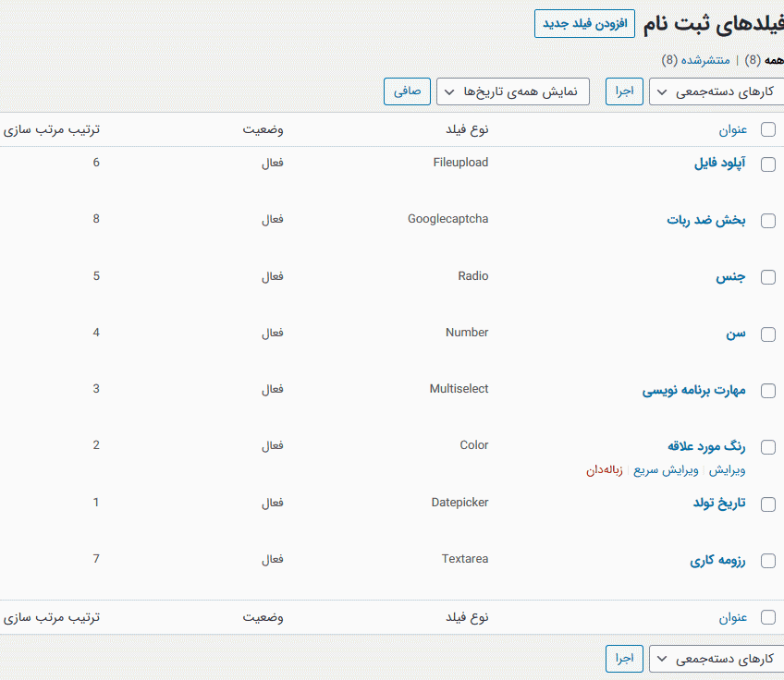Open the top کارهای دسته‌جمعی dropdown

pos(717,91)
